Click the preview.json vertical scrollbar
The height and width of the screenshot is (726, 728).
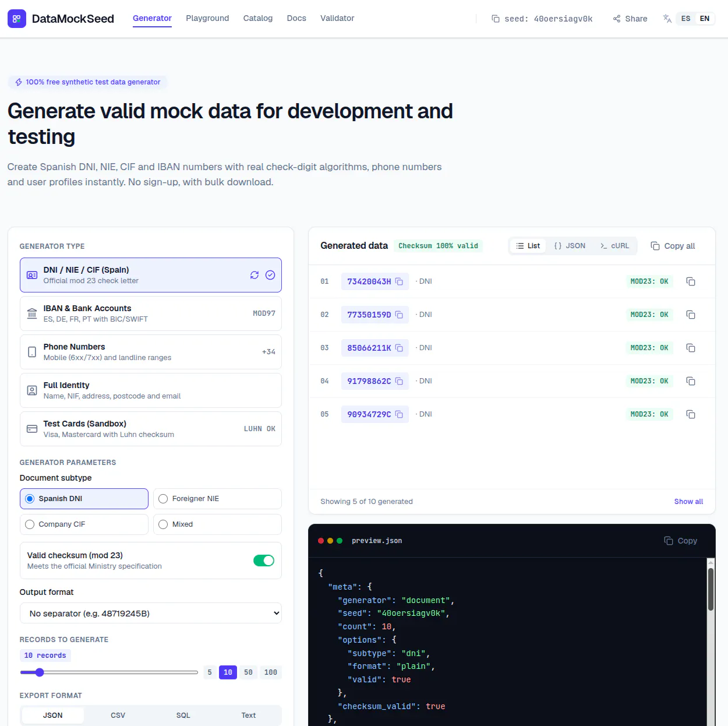coord(711,590)
